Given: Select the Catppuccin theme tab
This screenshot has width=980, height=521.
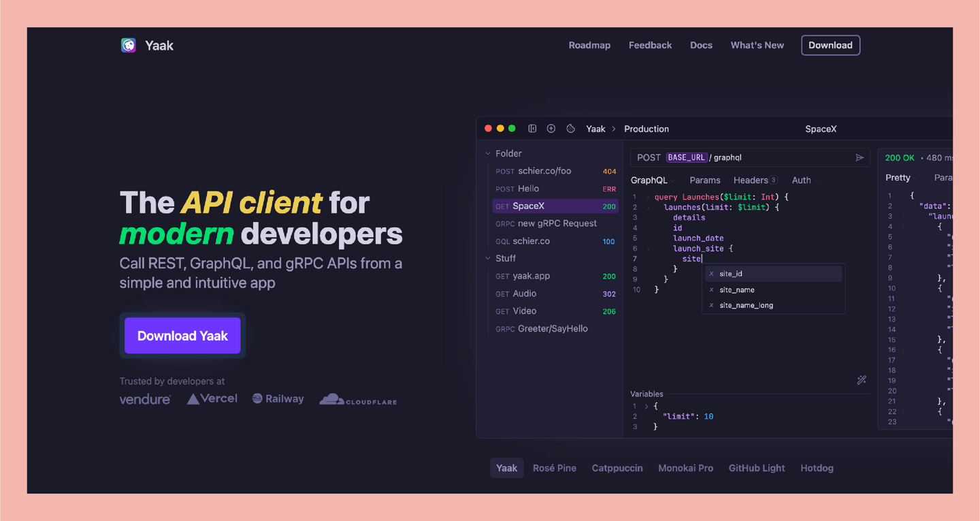Looking at the screenshot, I should 617,468.
